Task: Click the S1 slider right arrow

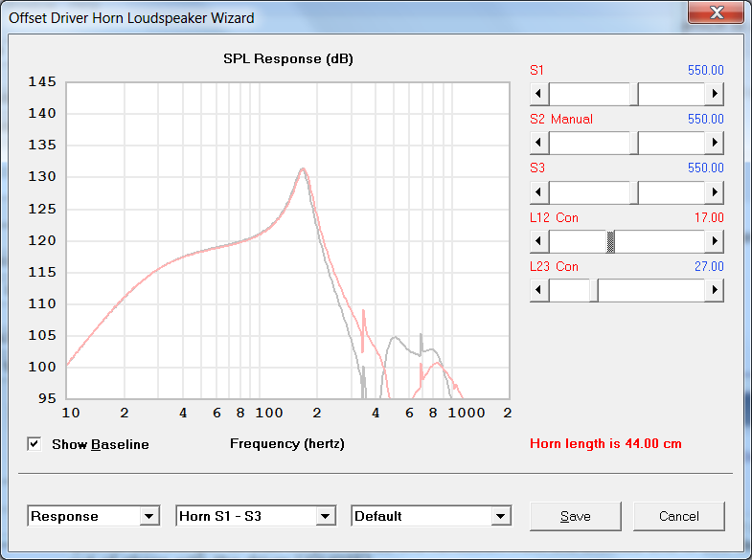Action: (714, 94)
